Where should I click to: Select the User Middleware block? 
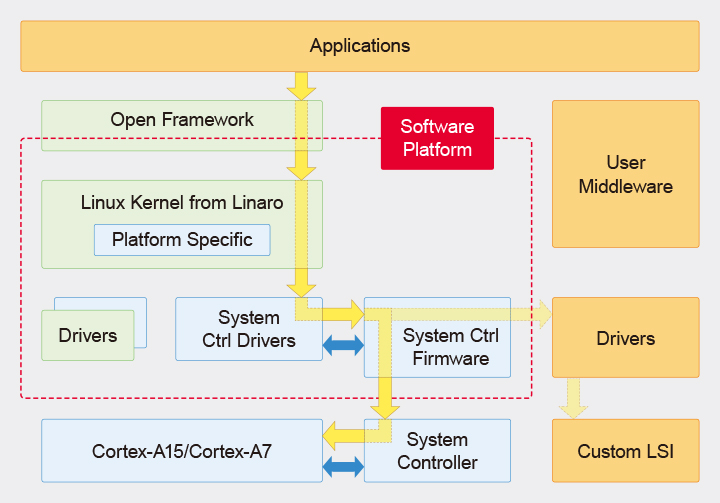point(625,174)
